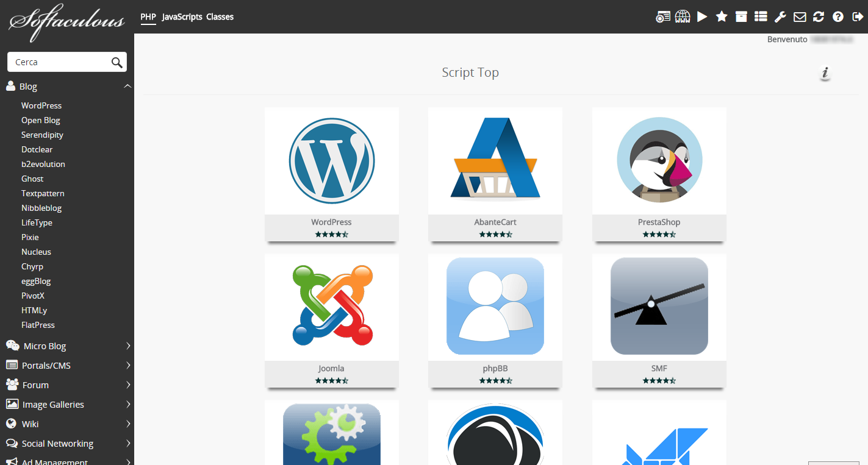This screenshot has height=465, width=868.
Task: Open the WordPress logo tile
Action: pyautogui.click(x=332, y=161)
